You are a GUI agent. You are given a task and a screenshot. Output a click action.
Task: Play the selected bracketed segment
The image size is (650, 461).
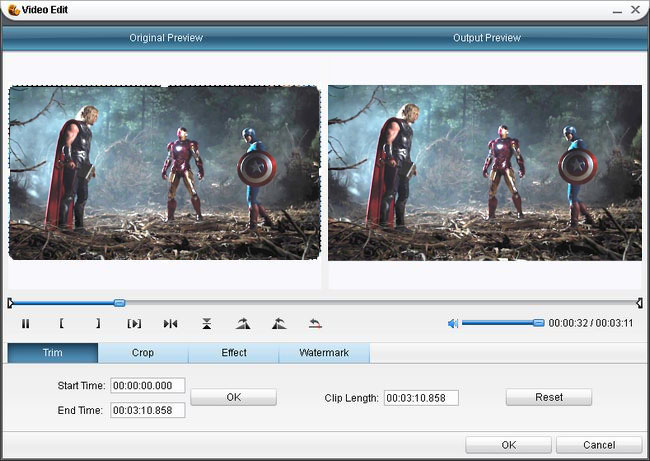click(x=134, y=324)
